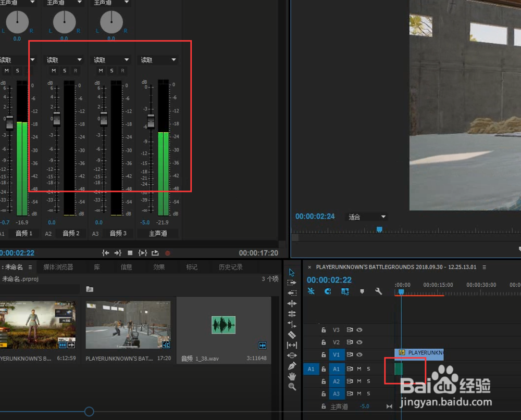The height and width of the screenshot is (420, 521).
Task: Toggle V2 track output eye
Action: [x=359, y=342]
